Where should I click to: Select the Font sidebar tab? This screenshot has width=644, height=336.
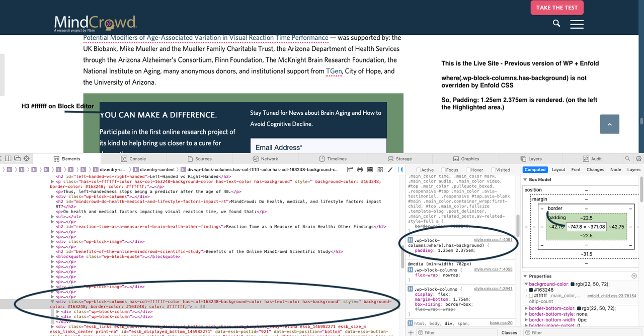pos(576,170)
